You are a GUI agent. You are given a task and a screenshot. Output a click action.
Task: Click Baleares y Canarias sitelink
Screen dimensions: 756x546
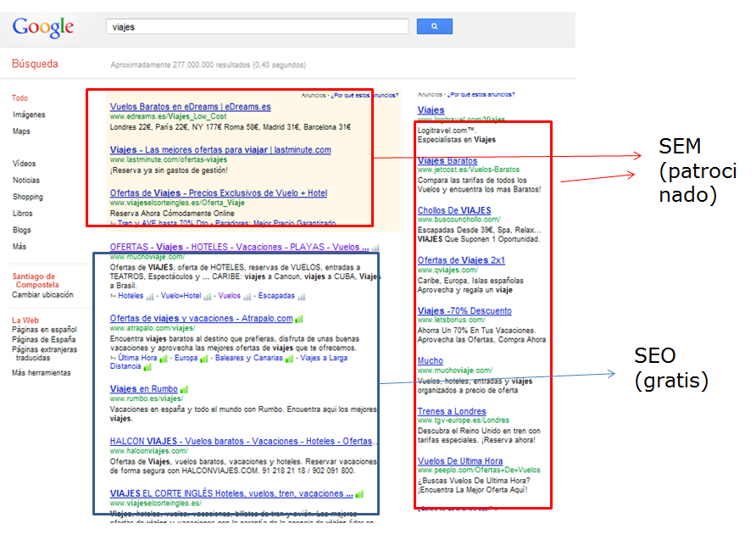coord(249,358)
